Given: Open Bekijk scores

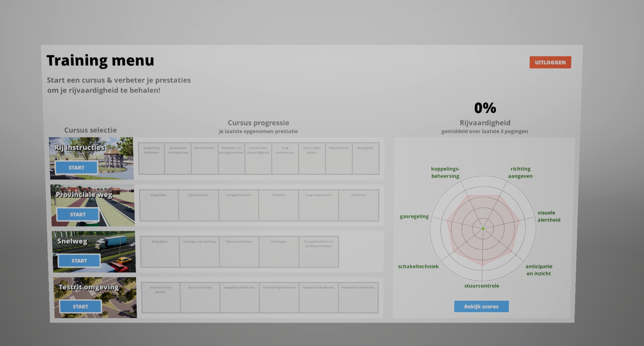Looking at the screenshot, I should [x=481, y=306].
